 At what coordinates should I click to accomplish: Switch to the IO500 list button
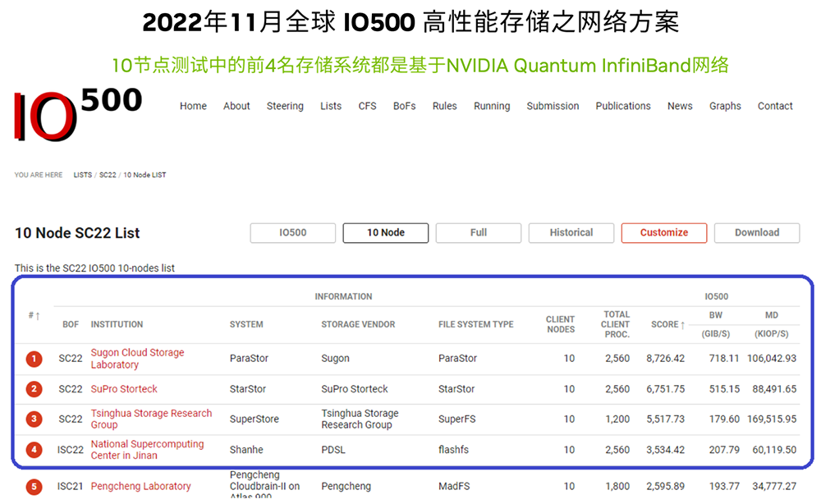(x=293, y=233)
